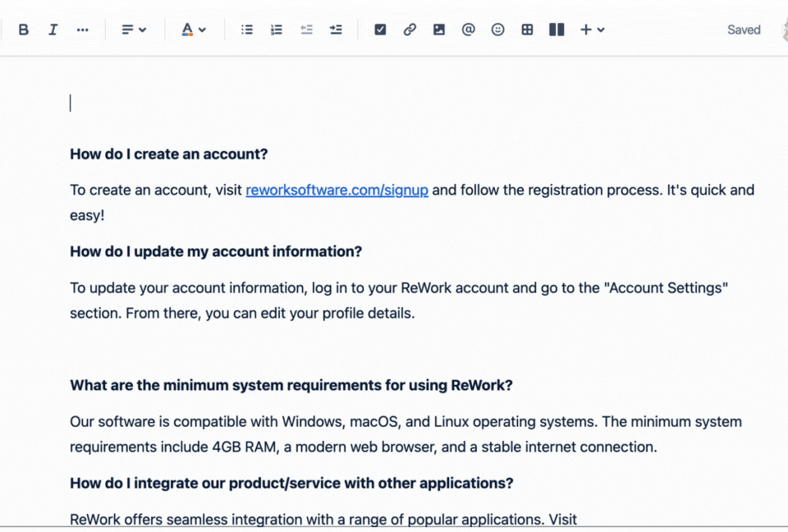Insert an image into the document
This screenshot has height=532, width=788.
pos(439,29)
